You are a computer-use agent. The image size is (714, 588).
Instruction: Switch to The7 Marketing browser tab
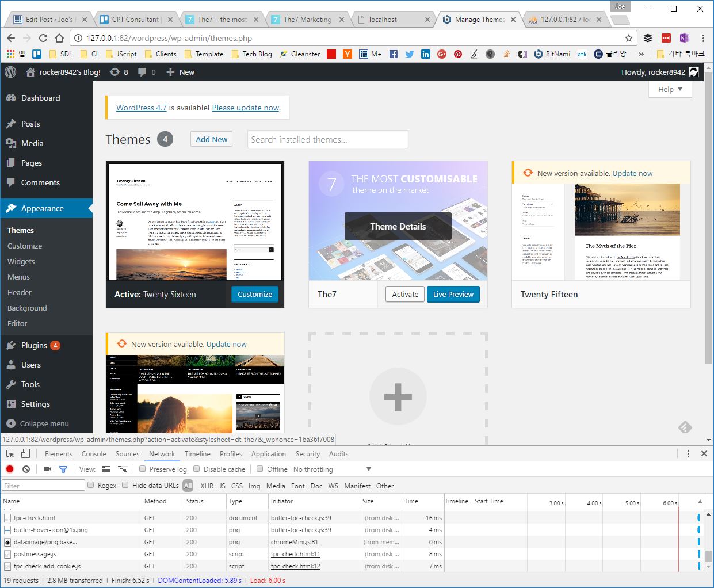click(308, 19)
